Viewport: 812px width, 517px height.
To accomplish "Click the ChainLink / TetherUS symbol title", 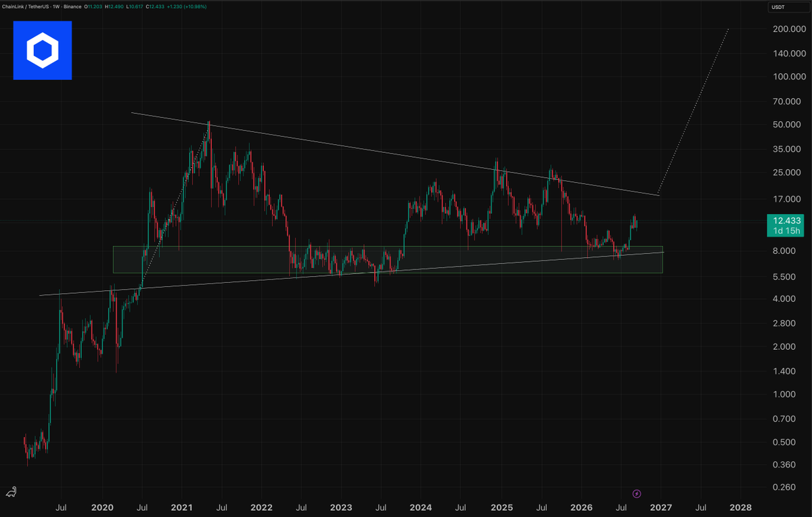I will (x=25, y=6).
